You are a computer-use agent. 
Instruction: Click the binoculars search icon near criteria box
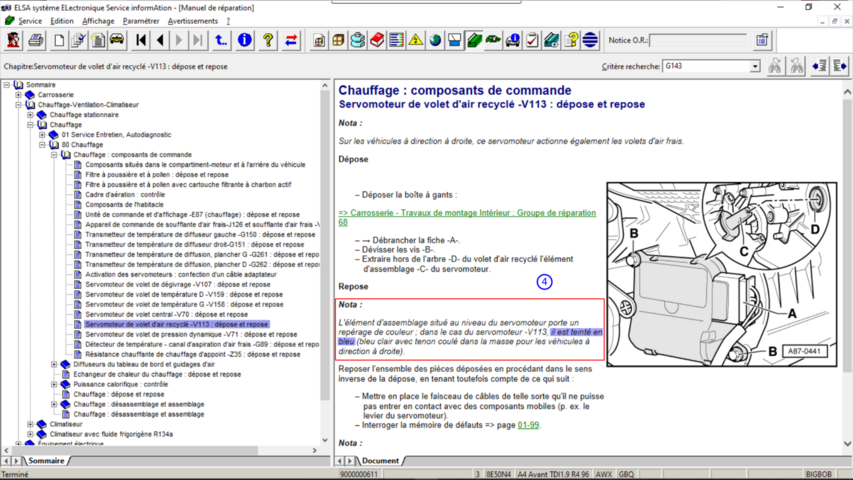(775, 66)
